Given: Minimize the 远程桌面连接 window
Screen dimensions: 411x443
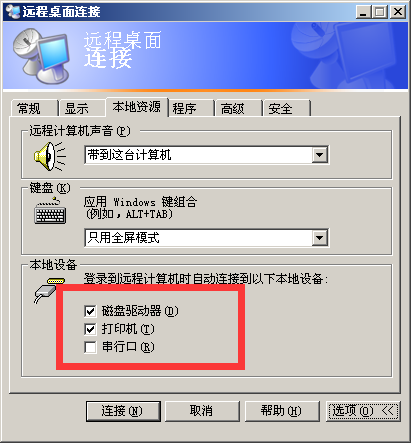Looking at the screenshot, I should 363,12.
